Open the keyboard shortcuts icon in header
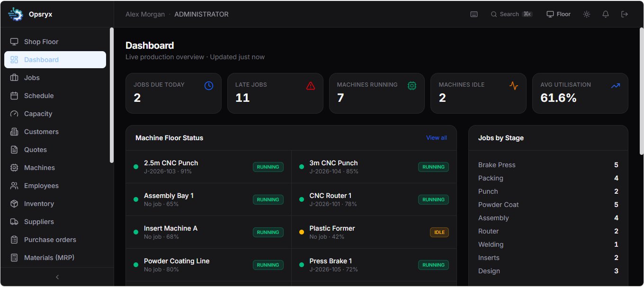This screenshot has height=287, width=644. (474, 14)
